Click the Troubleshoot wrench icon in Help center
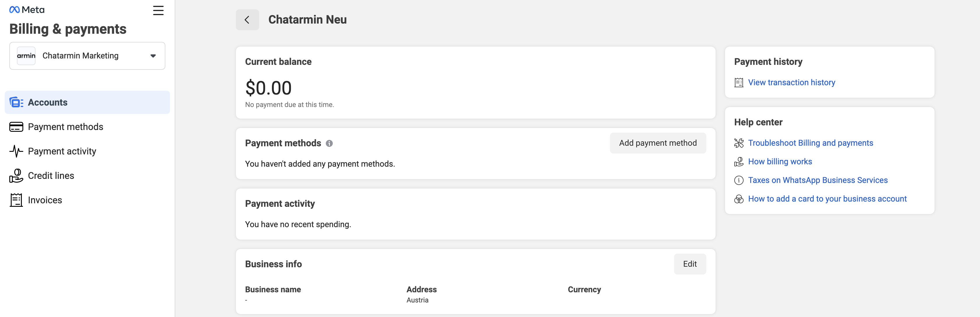 coord(738,143)
